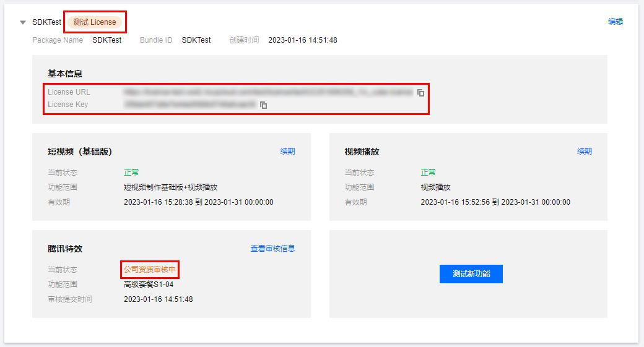Copy the License Key with its copy icon

(x=263, y=105)
